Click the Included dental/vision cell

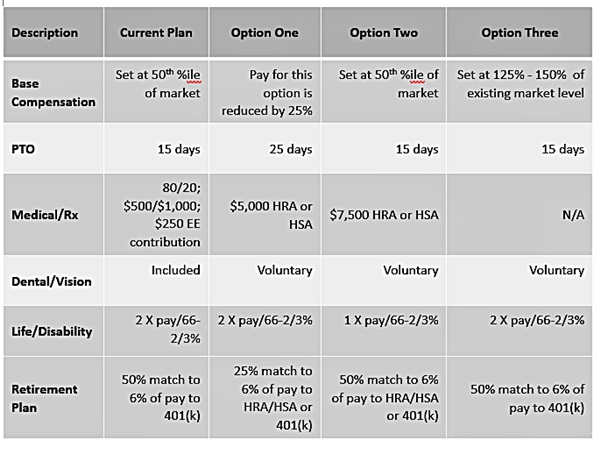tap(176, 270)
